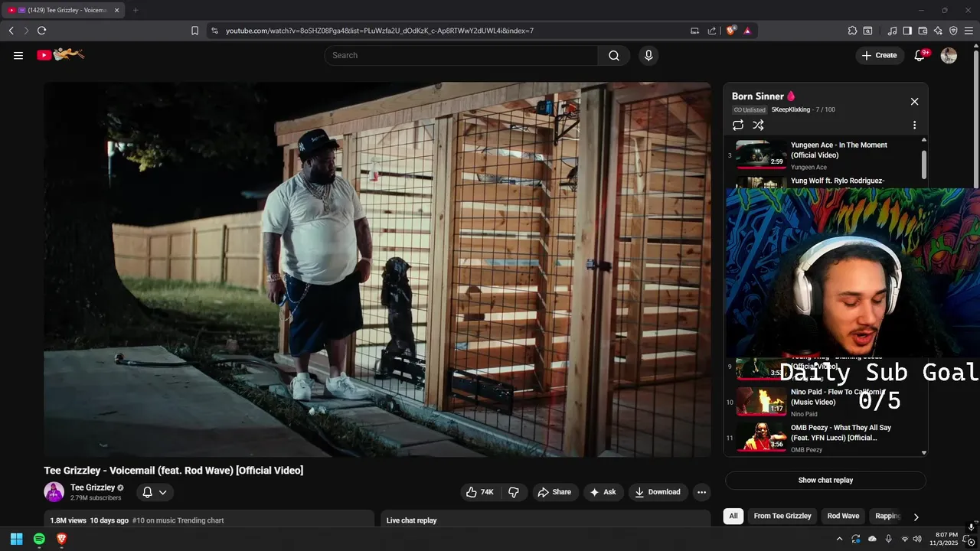Download the video
Screen dimensions: 980x551
click(658, 492)
